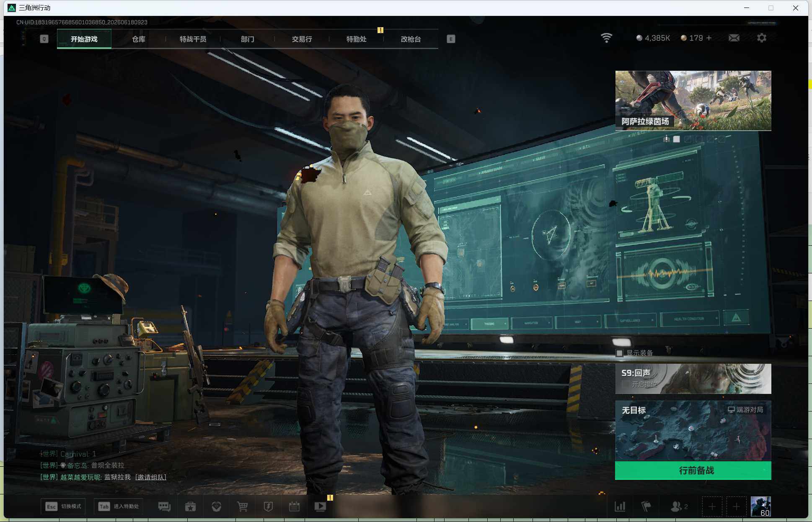The width and height of the screenshot is (812, 522).
Task: Click the E next-tab key icon
Action: 451,39
